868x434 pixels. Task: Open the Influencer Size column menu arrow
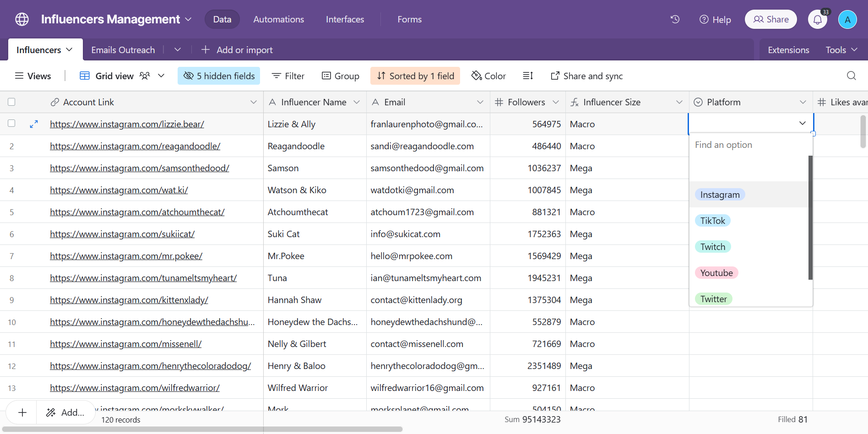point(679,102)
